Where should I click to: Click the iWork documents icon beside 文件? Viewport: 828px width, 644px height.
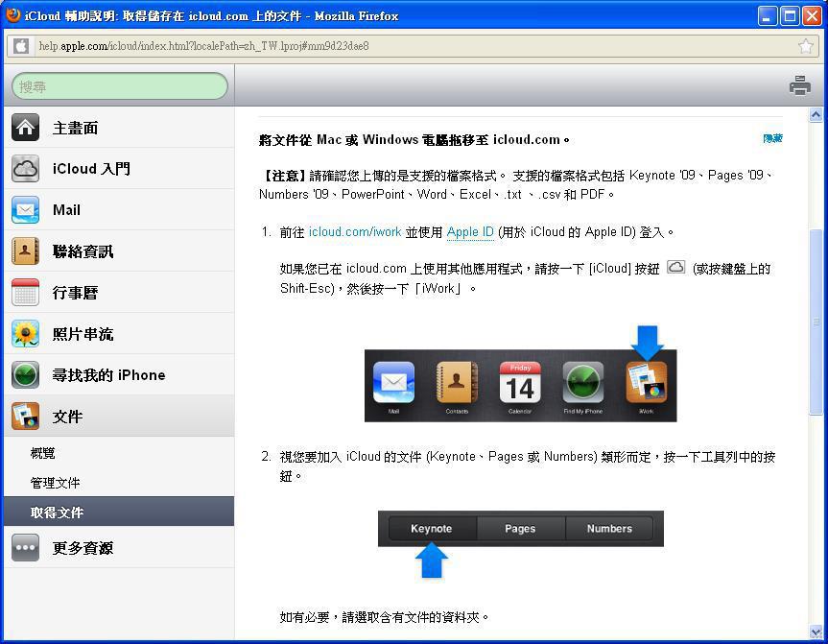[x=25, y=416]
